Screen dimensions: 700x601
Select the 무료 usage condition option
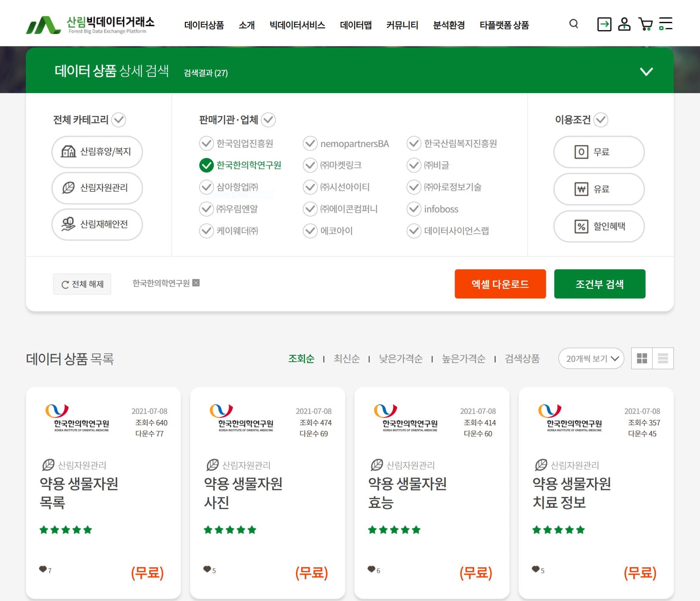click(x=598, y=152)
